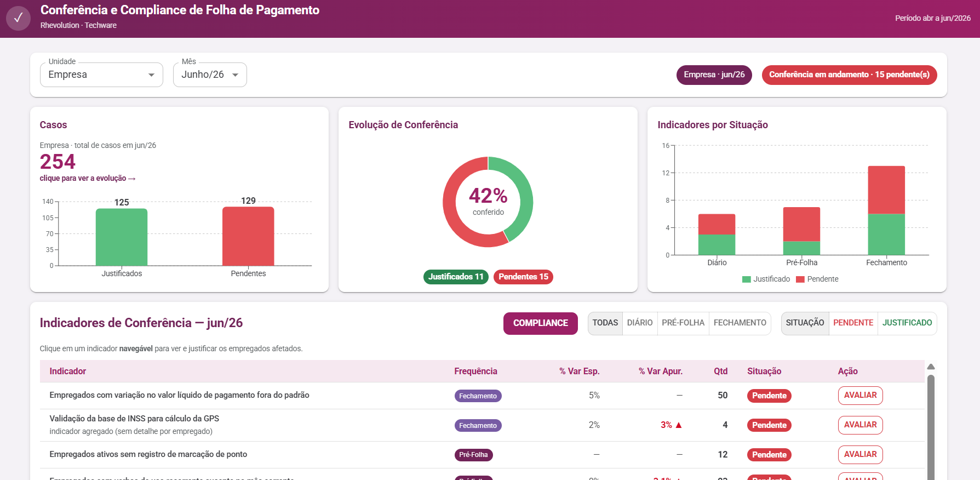The width and height of the screenshot is (980, 480).
Task: Click the total cases number 254
Action: tap(58, 162)
